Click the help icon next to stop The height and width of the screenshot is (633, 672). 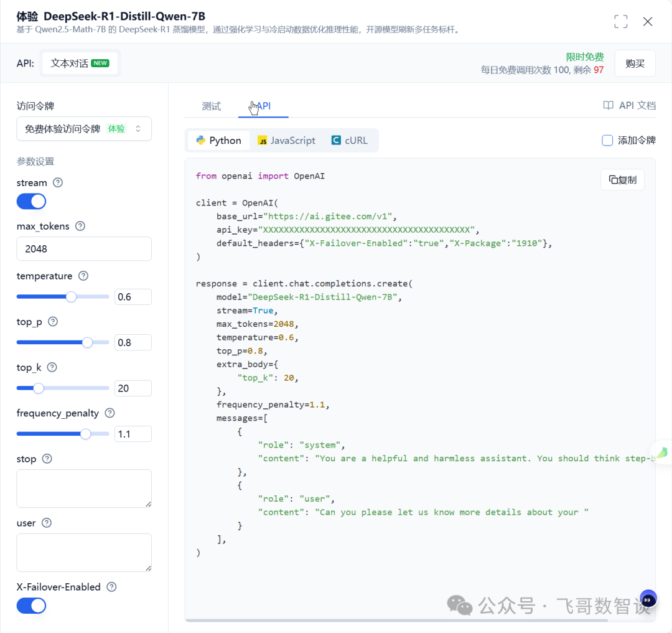[x=47, y=459]
